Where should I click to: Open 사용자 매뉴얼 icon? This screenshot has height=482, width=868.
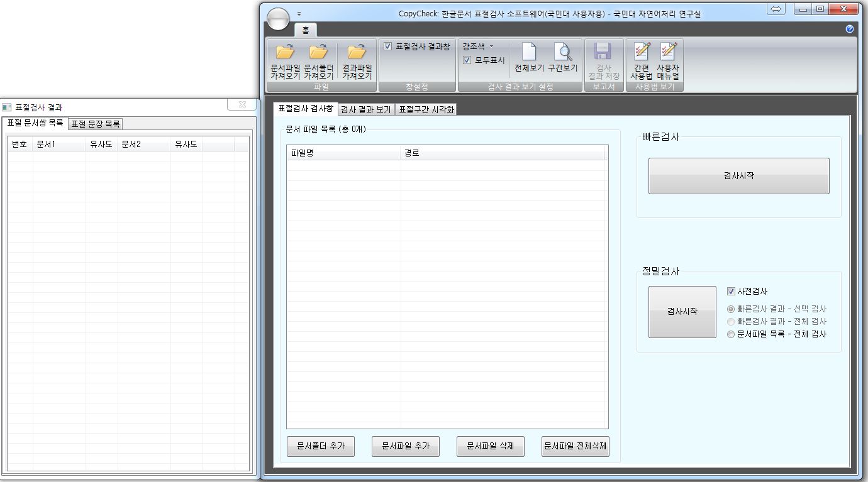668,51
